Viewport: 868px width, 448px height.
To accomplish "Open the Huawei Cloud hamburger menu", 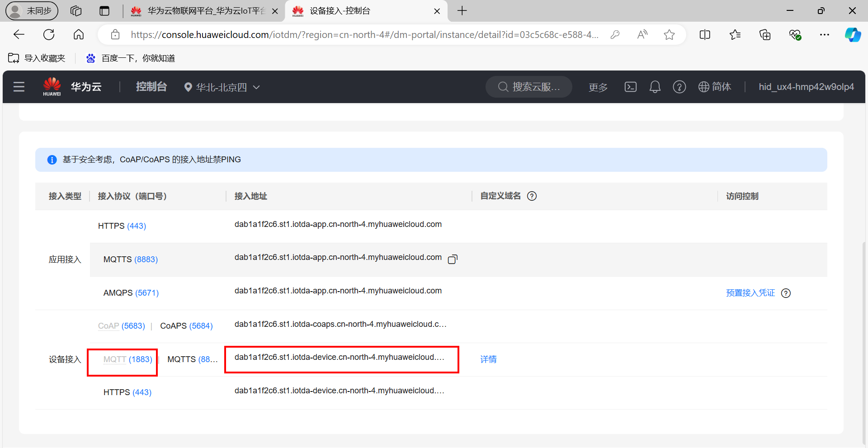I will pyautogui.click(x=19, y=87).
